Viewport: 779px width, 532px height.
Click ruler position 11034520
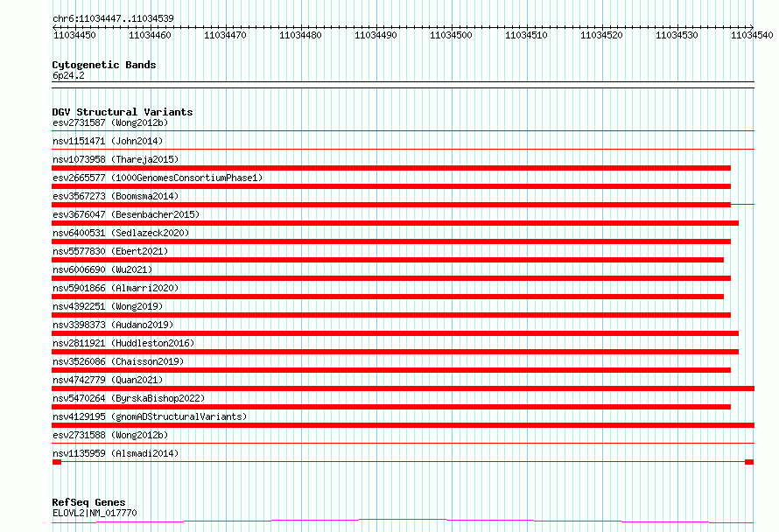click(601, 35)
